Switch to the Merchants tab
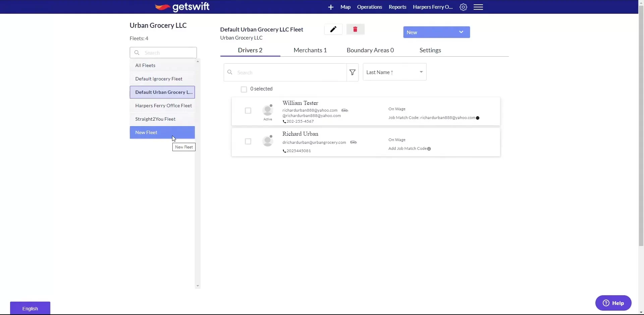This screenshot has height=315, width=644. tap(310, 50)
